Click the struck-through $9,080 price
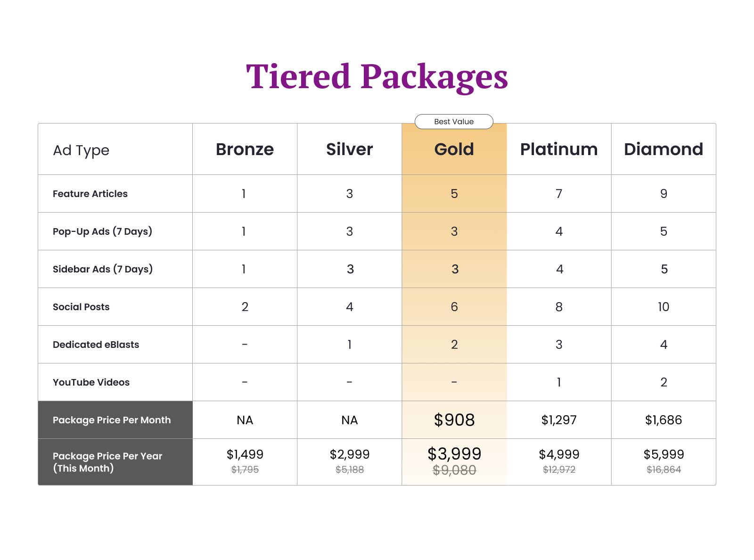 pos(454,470)
